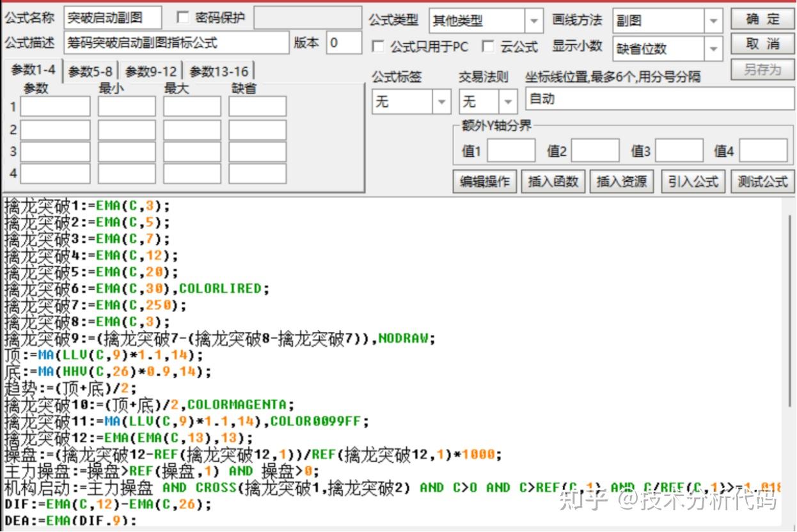Edit the 公式名称 field
797x532 pixels.
tap(113, 18)
